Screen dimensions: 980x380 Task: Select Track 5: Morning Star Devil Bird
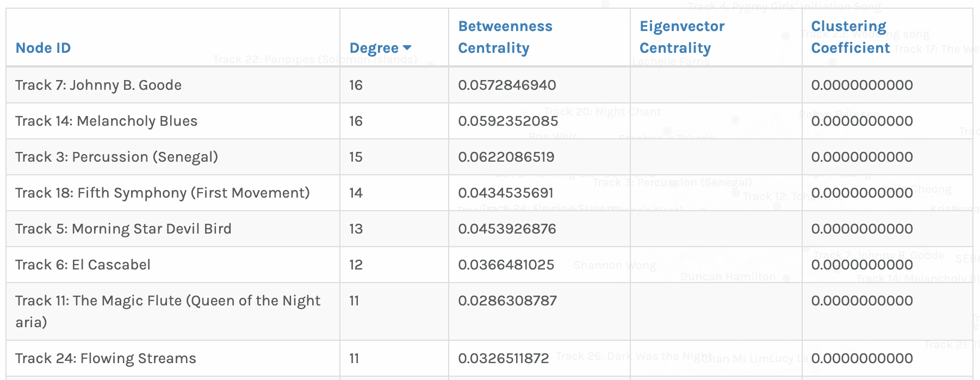(x=123, y=229)
